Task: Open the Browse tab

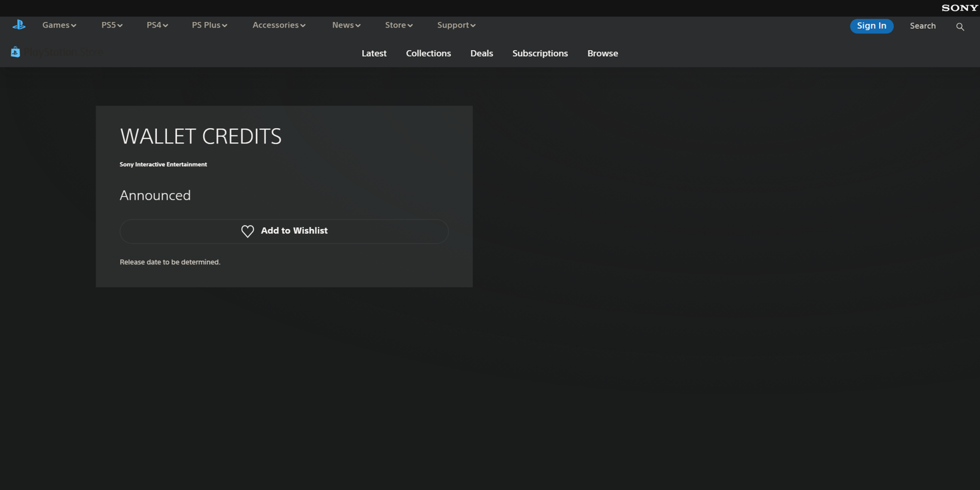Action: [602, 53]
